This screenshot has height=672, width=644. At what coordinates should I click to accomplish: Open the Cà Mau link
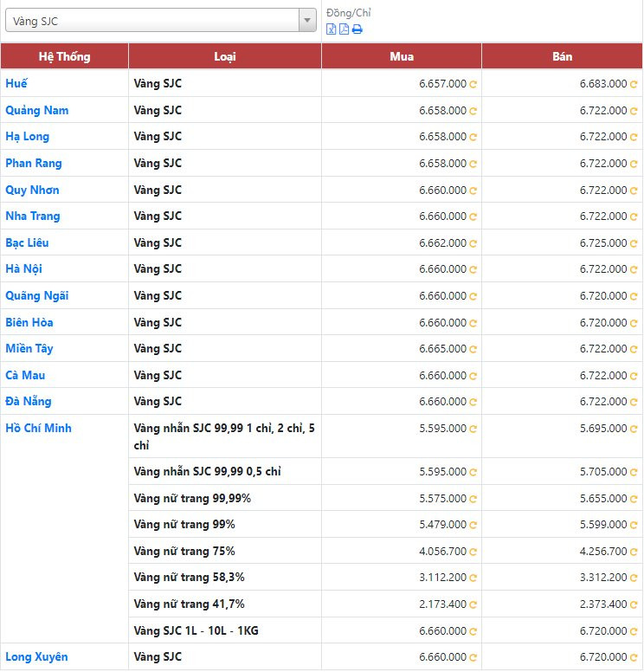pos(25,375)
